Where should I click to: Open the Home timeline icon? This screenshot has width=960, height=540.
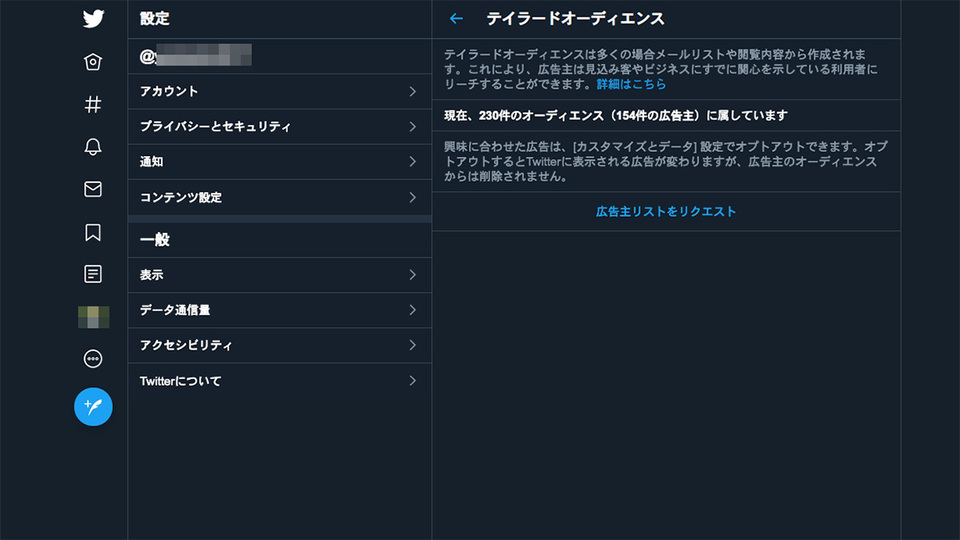click(x=93, y=62)
